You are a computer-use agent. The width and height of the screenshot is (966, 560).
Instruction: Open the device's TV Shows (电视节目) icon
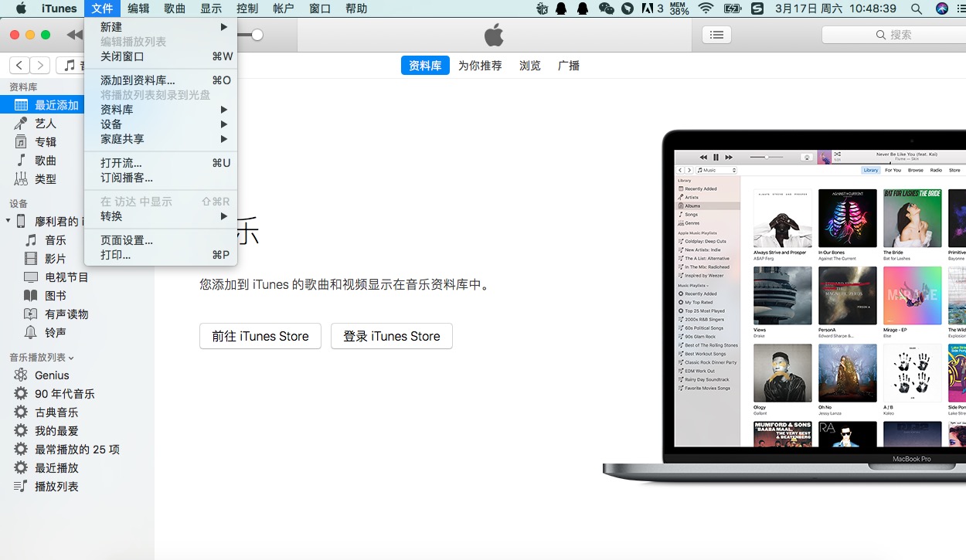[31, 277]
